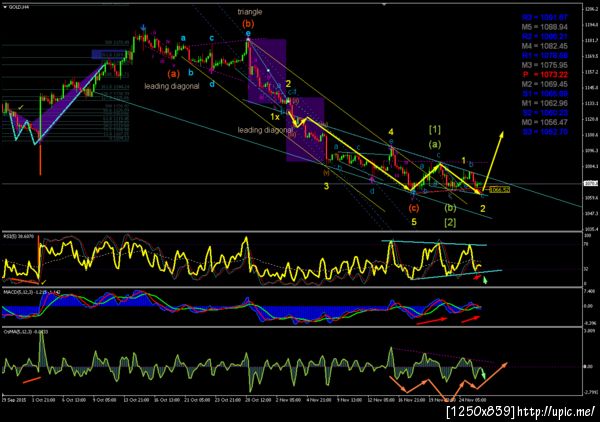Click the OsMA(5,12,3) indicator label
The height and width of the screenshot is (422, 600).
click(x=26, y=332)
